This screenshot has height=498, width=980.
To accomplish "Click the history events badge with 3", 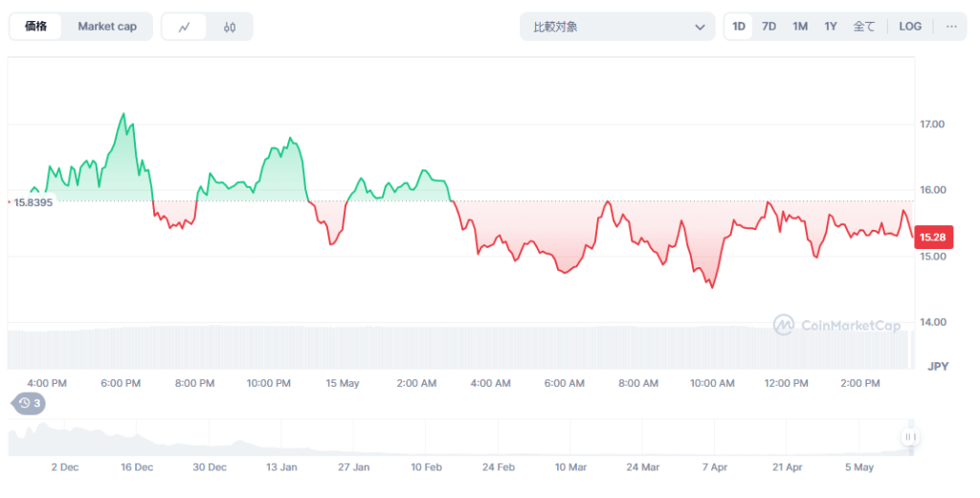I will click(28, 403).
